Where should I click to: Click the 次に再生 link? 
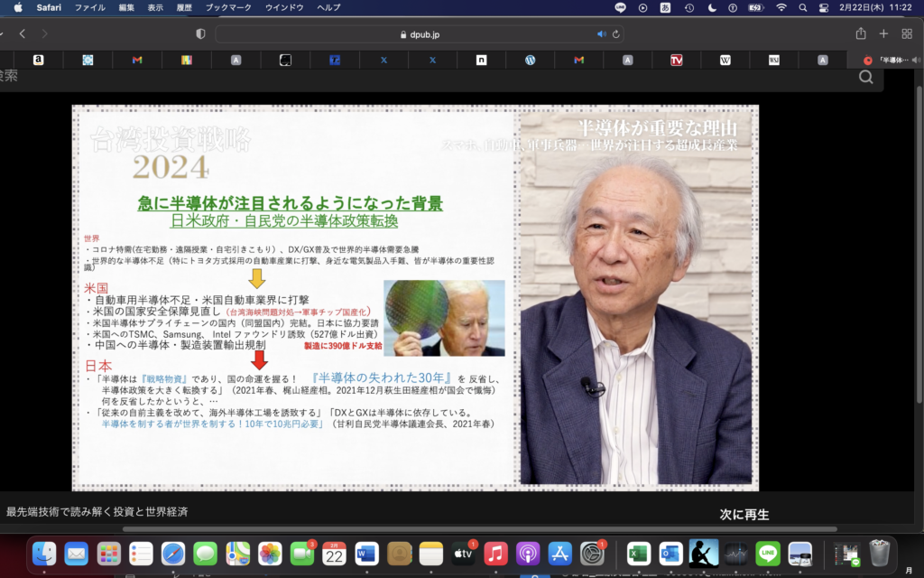coord(744,514)
